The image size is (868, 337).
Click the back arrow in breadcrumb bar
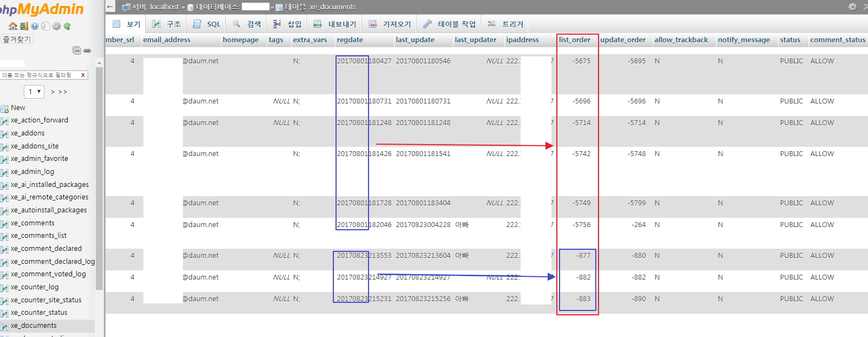(x=110, y=7)
